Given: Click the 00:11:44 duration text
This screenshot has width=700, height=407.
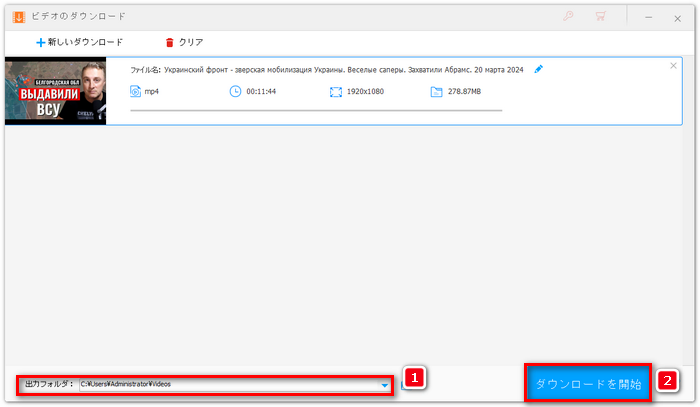Looking at the screenshot, I should point(261,91).
